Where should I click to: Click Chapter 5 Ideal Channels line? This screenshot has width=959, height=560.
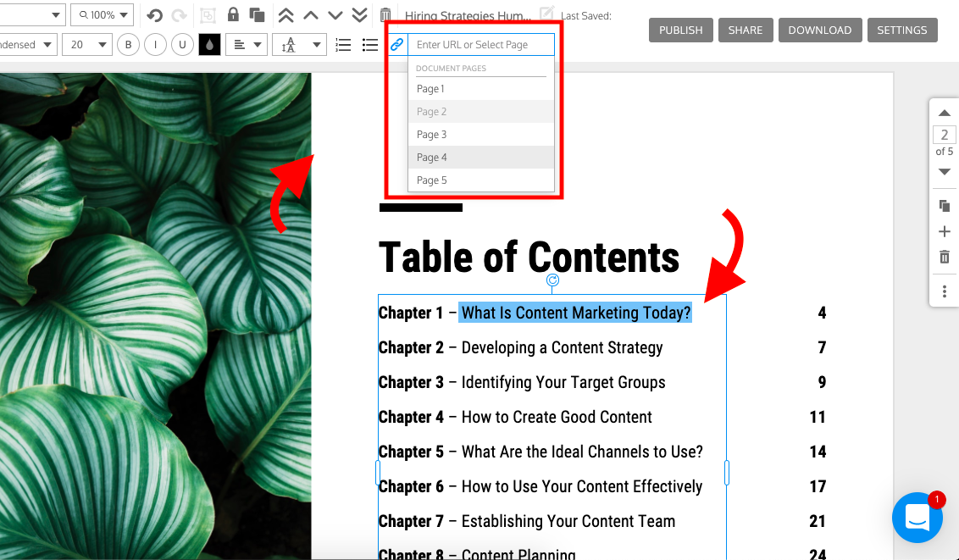tap(540, 452)
